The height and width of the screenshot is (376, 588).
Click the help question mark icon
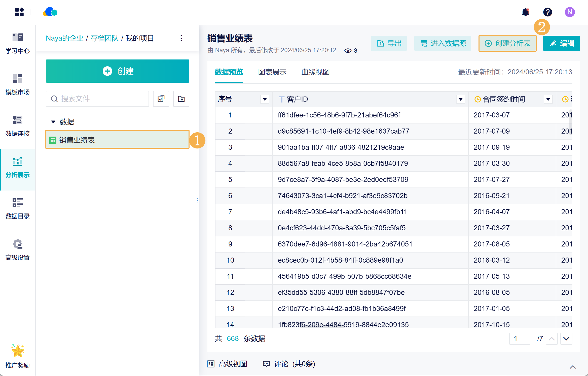tap(547, 12)
